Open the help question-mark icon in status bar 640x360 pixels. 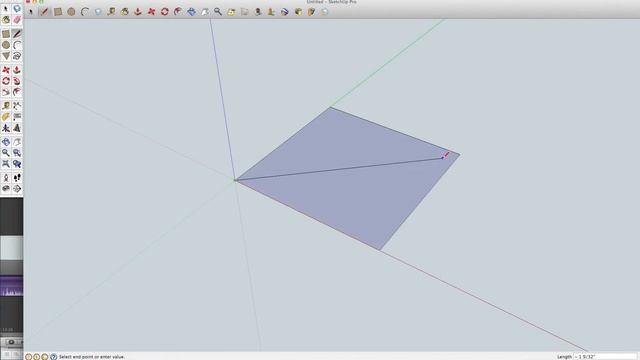[x=53, y=357]
